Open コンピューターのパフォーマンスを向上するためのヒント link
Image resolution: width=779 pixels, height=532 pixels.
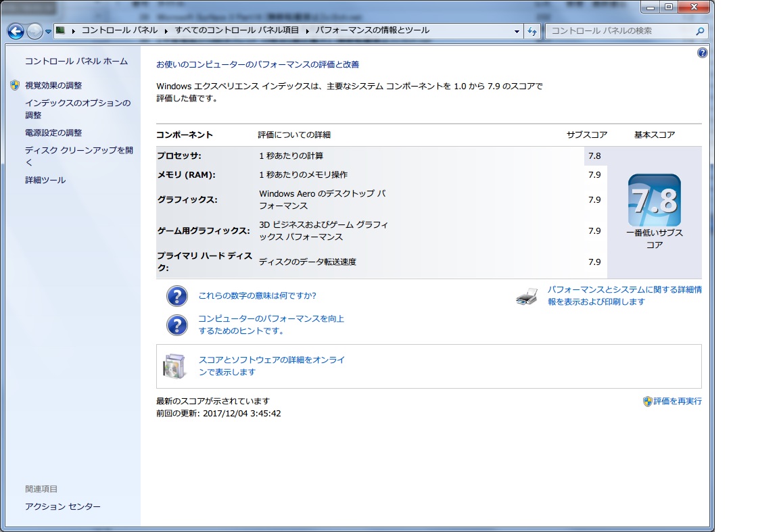point(271,324)
